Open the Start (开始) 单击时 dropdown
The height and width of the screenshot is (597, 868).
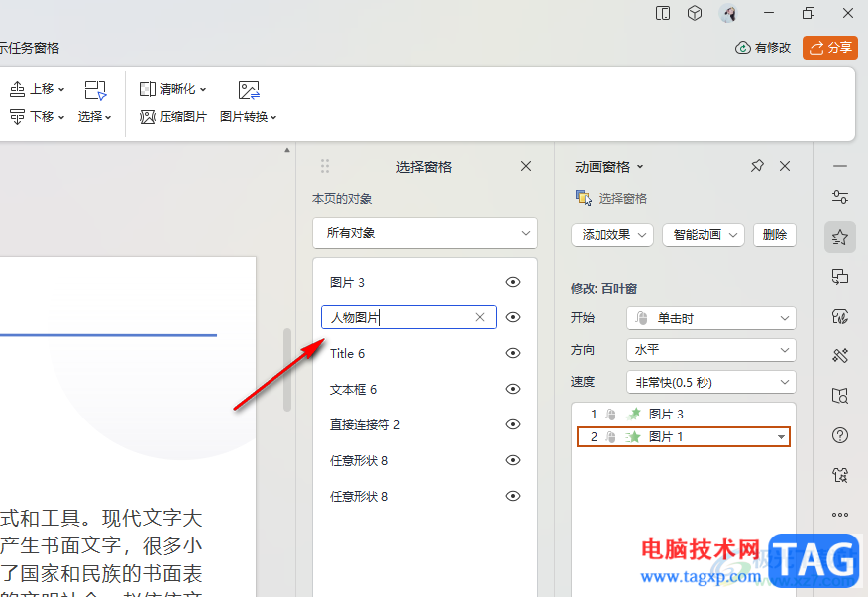point(710,318)
